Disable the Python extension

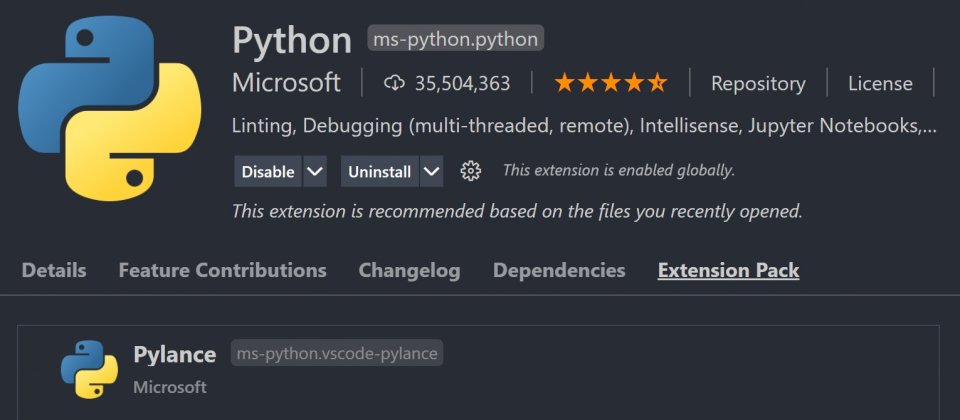268,171
